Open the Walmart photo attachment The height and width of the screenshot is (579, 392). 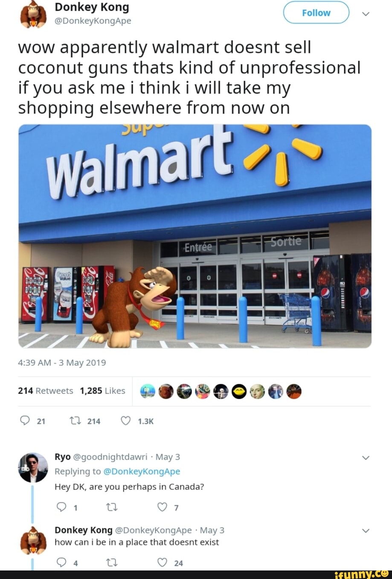pos(195,236)
